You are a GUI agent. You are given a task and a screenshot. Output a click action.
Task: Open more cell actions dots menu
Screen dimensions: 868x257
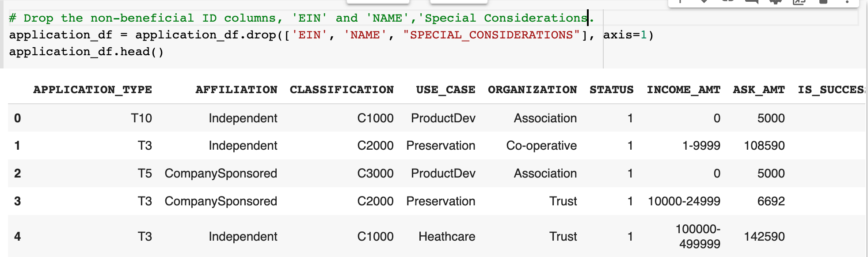click(x=847, y=1)
